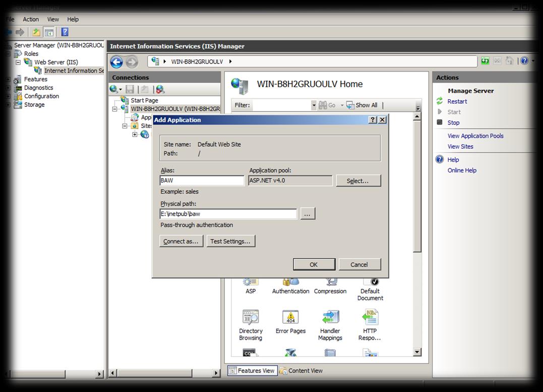This screenshot has width=543, height=392.
Task: Click the Add Application dialog help button
Action: click(x=373, y=120)
